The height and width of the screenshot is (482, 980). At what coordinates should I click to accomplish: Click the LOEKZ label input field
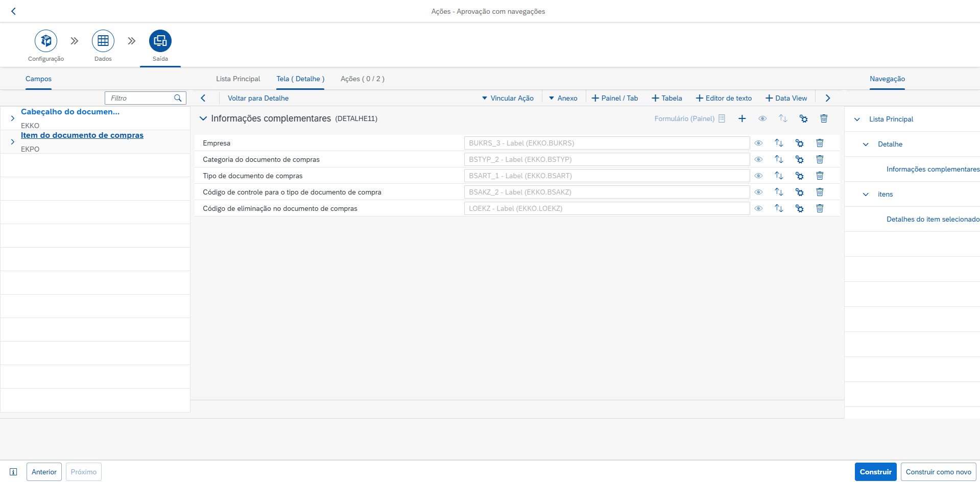pos(607,208)
